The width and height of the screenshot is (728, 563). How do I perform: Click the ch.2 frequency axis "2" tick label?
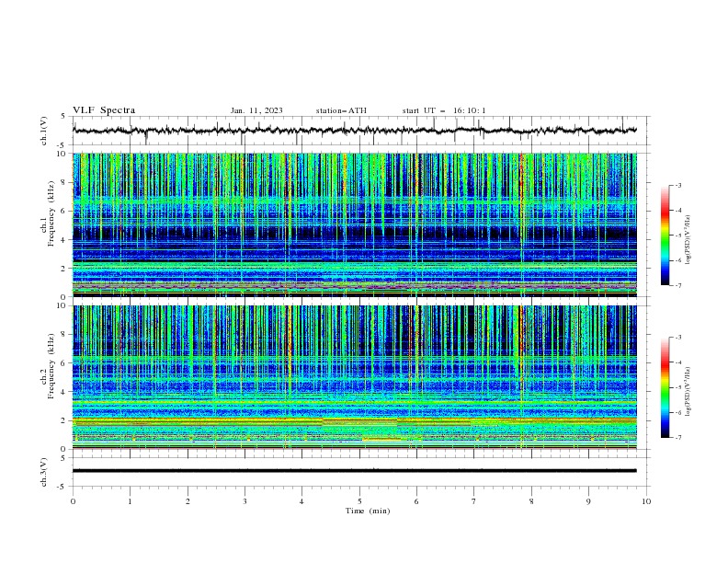(x=65, y=420)
